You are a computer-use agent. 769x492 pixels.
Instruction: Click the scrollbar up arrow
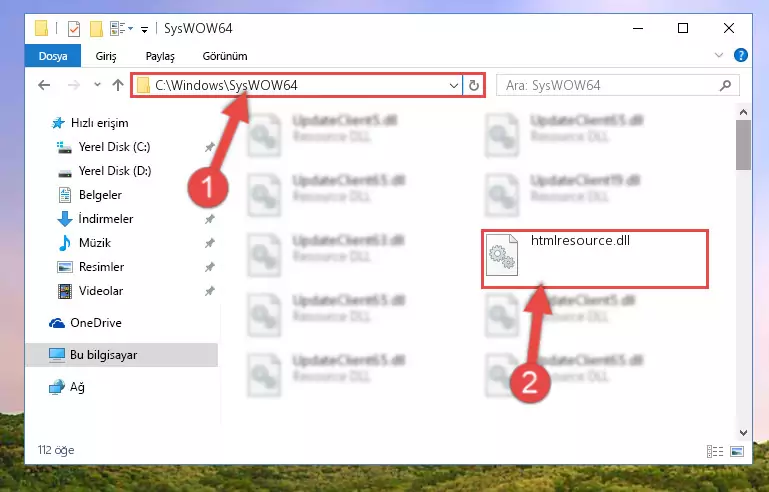[743, 112]
